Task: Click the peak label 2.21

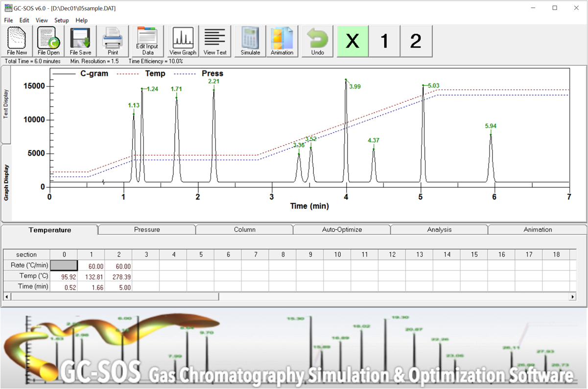Action: click(213, 81)
